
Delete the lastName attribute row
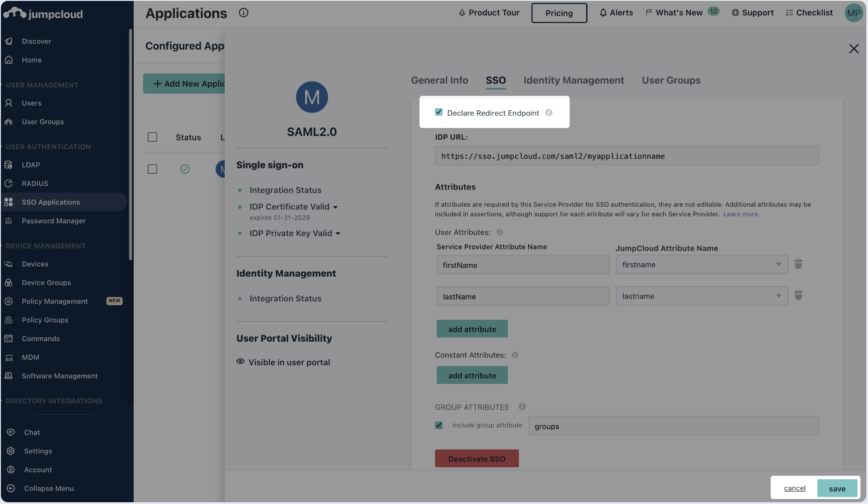point(798,295)
